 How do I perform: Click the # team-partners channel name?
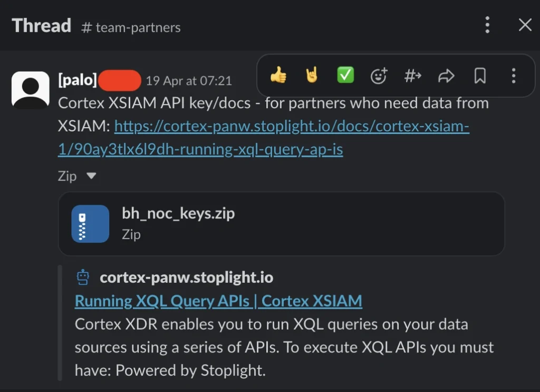pyautogui.click(x=131, y=27)
